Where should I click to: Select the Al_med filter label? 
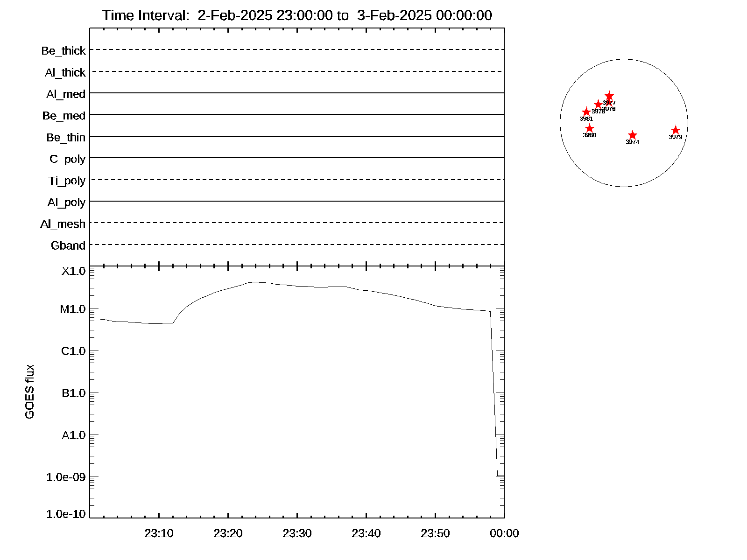tap(66, 94)
